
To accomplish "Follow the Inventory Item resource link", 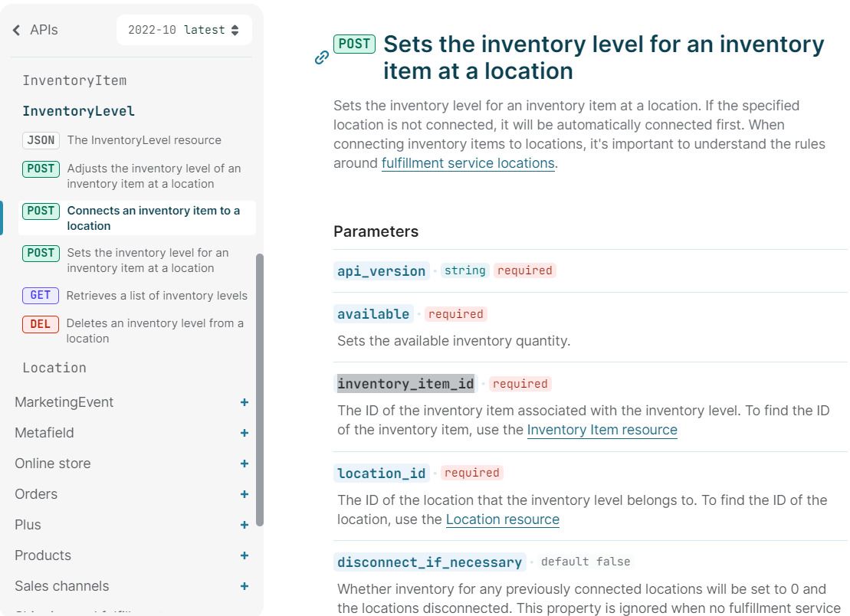I will click(x=602, y=430).
